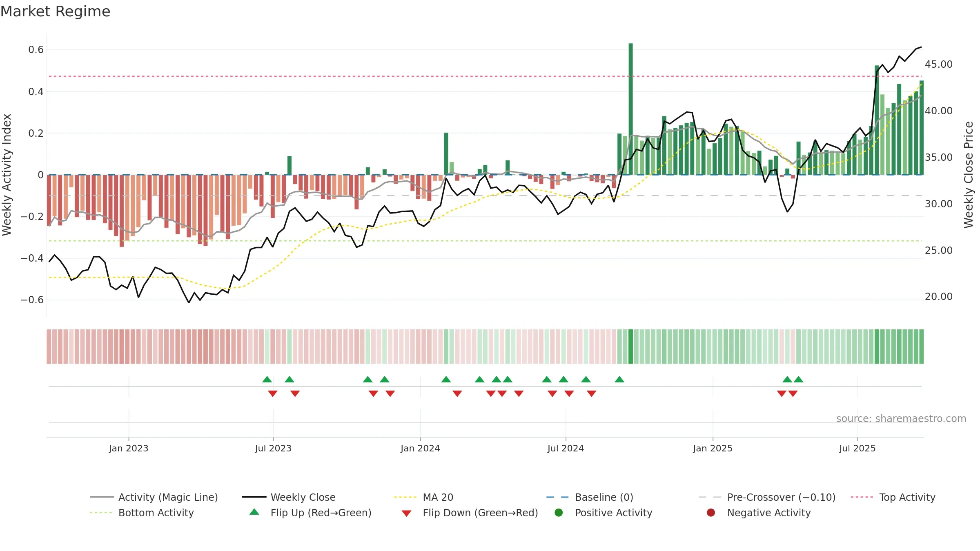Click the first green flip-up triangle marker

(267, 379)
